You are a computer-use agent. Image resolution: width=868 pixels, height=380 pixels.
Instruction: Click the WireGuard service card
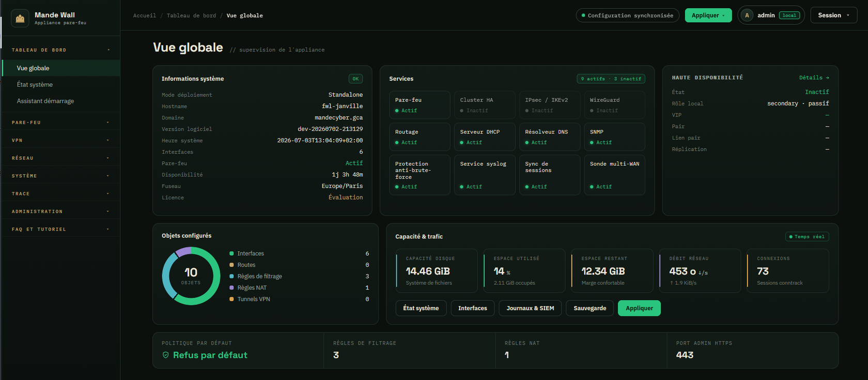pos(615,105)
